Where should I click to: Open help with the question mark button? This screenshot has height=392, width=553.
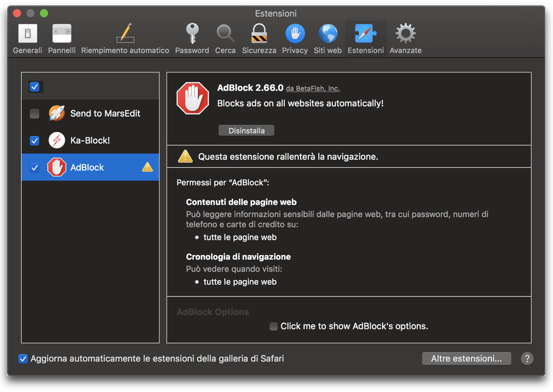[x=527, y=359]
